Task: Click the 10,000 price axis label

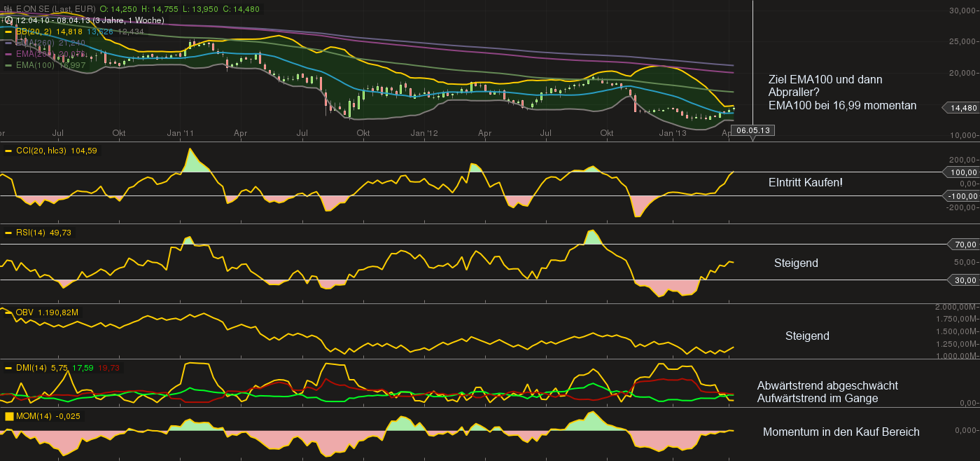Action: (x=962, y=136)
